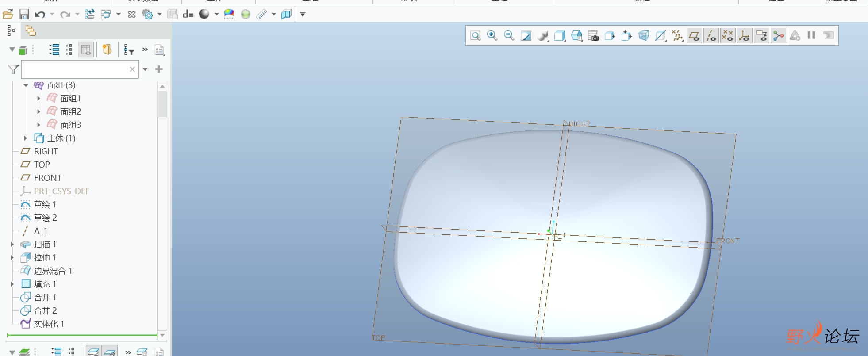The image size is (868, 356).
Task: Click the perspective view icon
Action: point(644,35)
